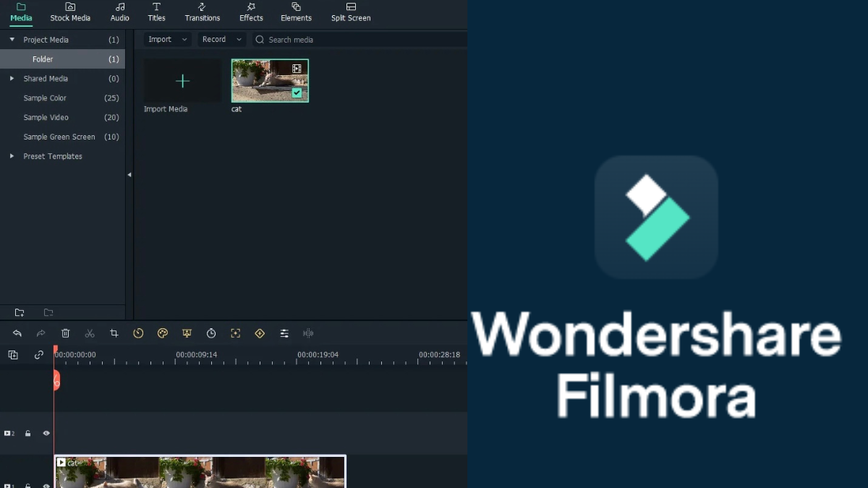Delete the selected clip with trash icon
The width and height of the screenshot is (868, 488).
click(66, 333)
